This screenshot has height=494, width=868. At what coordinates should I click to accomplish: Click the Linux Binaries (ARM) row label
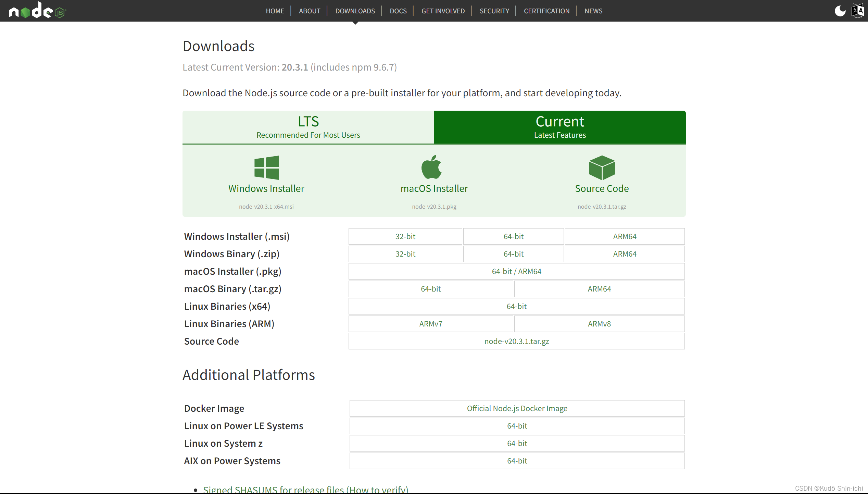tap(229, 324)
